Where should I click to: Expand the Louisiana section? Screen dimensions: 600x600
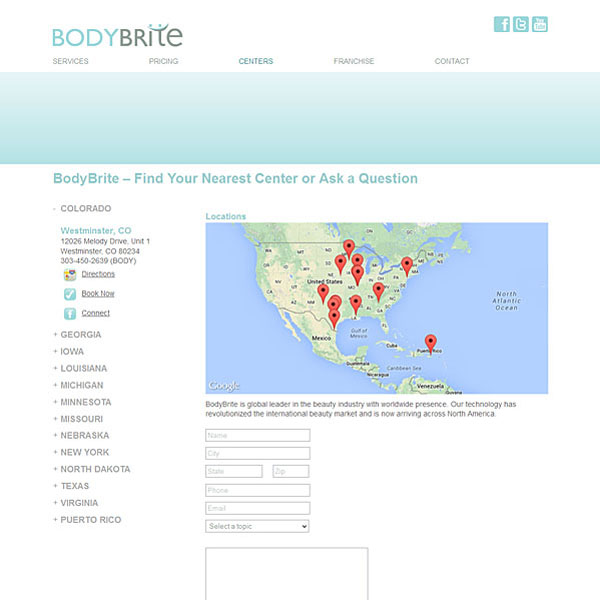point(80,368)
